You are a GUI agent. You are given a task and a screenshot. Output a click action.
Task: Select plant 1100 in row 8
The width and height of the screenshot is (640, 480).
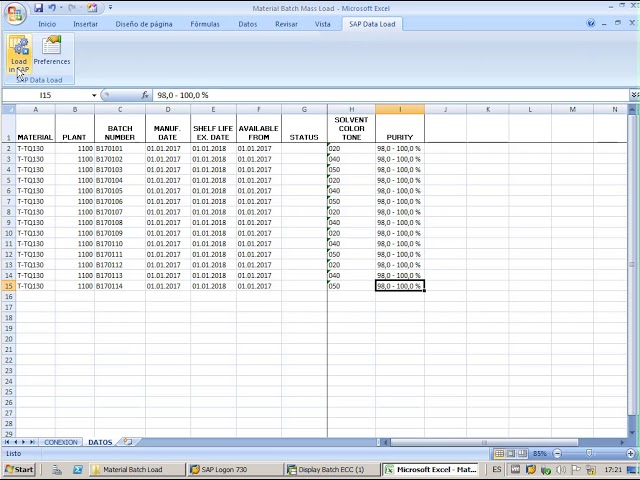(75, 212)
